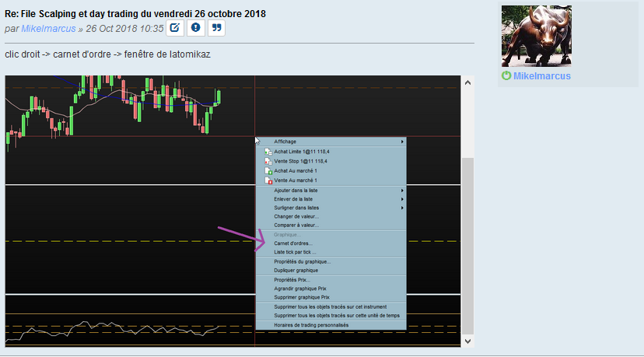Quote this post with quotation icon
This screenshot has height=357, width=644.
coord(216,28)
